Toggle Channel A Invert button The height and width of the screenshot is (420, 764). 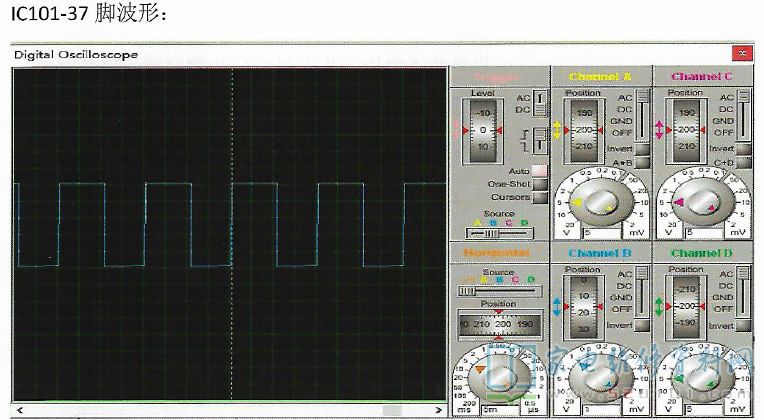(x=642, y=148)
